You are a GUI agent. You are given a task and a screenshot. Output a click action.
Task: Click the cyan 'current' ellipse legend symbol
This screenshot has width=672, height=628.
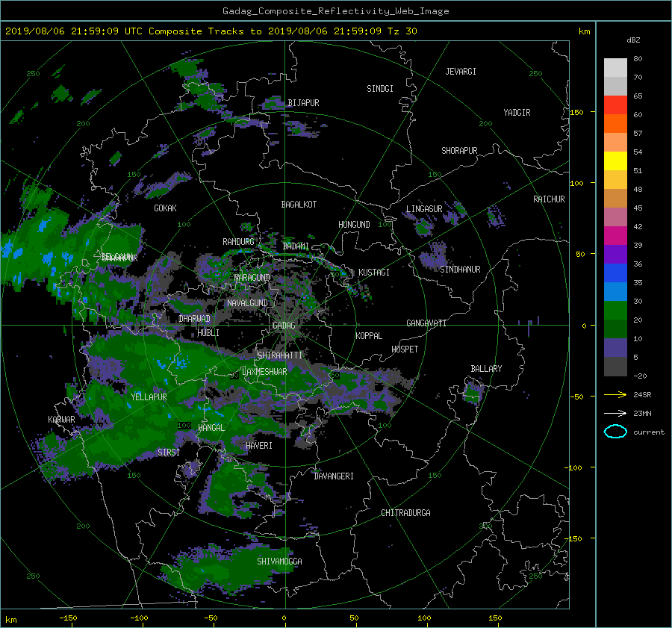(615, 432)
